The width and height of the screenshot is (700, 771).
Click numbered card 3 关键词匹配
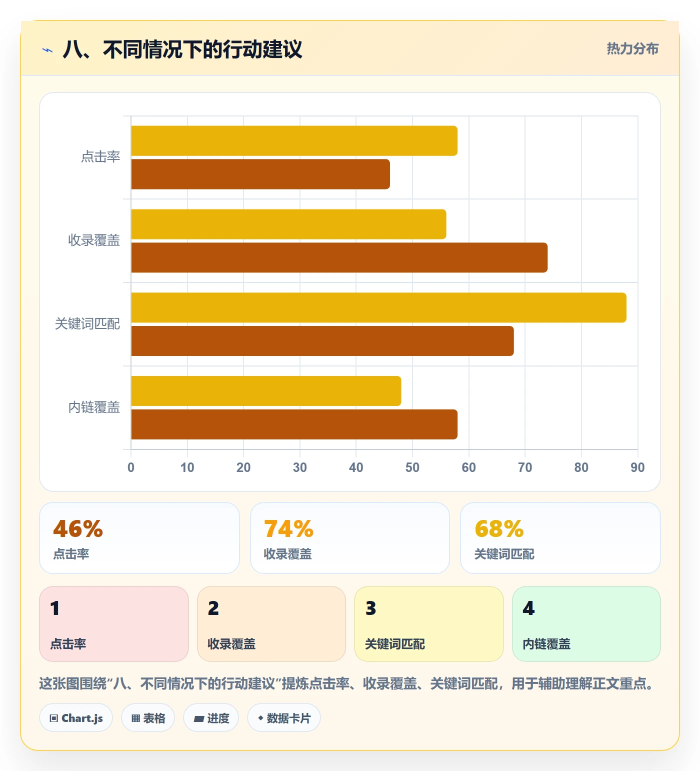click(x=429, y=624)
